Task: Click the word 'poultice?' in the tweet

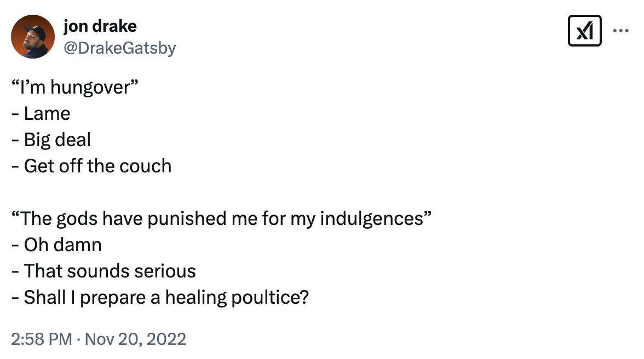Action: click(270, 298)
